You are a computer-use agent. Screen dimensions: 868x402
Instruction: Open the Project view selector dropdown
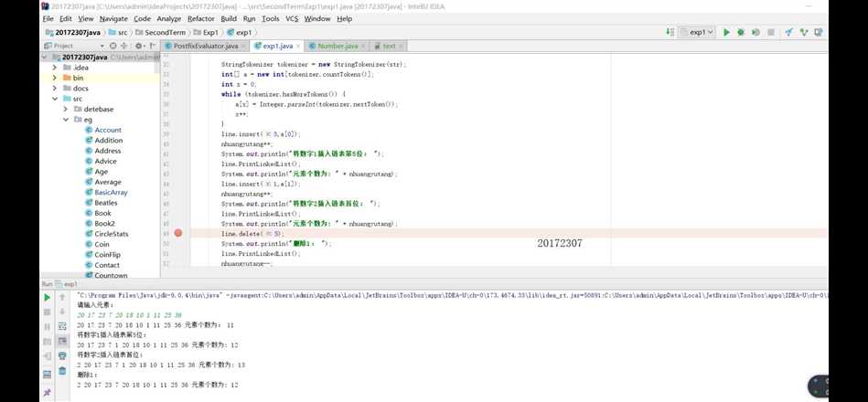(x=102, y=46)
